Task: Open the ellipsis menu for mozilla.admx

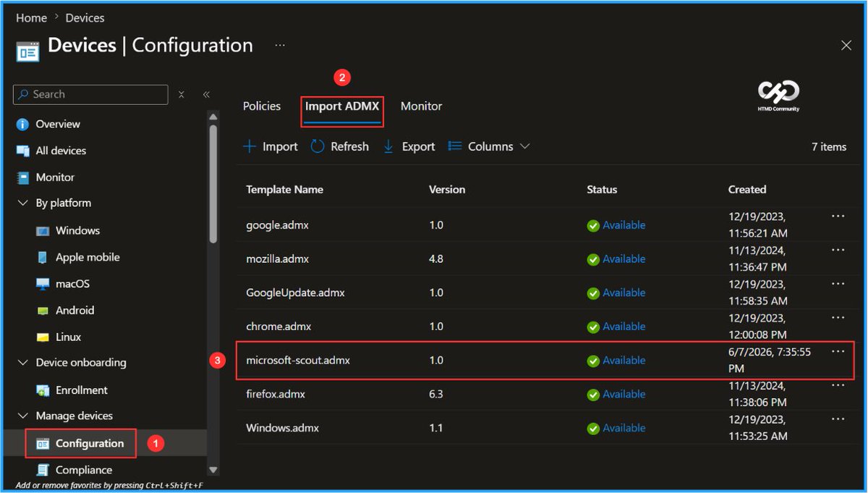Action: coord(838,250)
